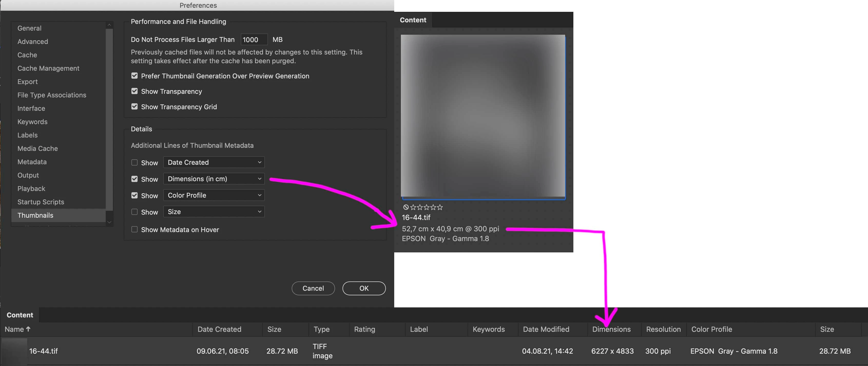Click the third rating star of 16-44.tif

[426, 207]
